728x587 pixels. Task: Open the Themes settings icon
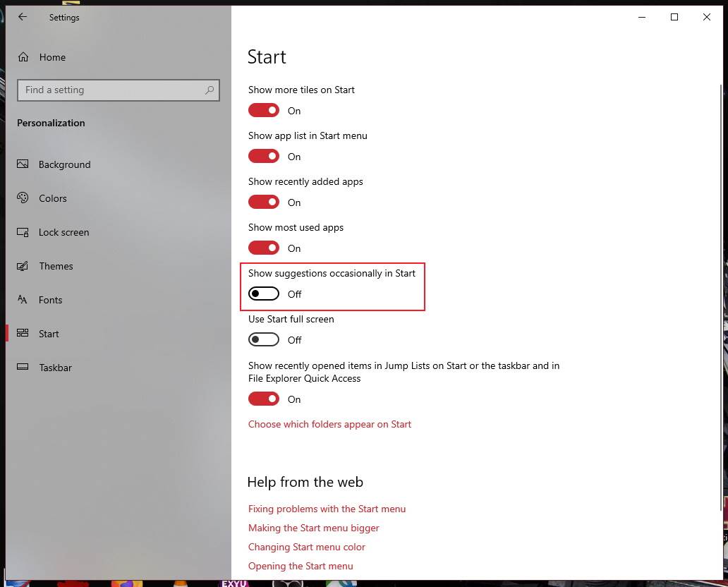point(23,266)
